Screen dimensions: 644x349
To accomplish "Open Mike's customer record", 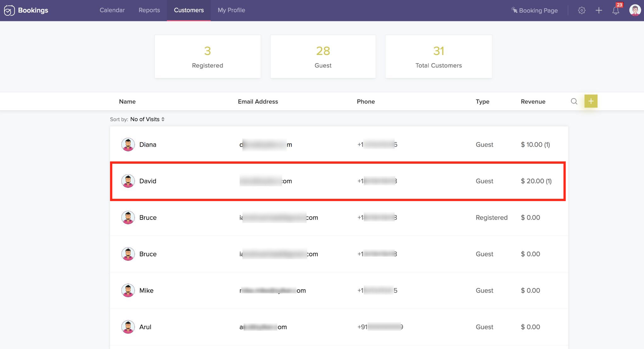I will coord(146,290).
